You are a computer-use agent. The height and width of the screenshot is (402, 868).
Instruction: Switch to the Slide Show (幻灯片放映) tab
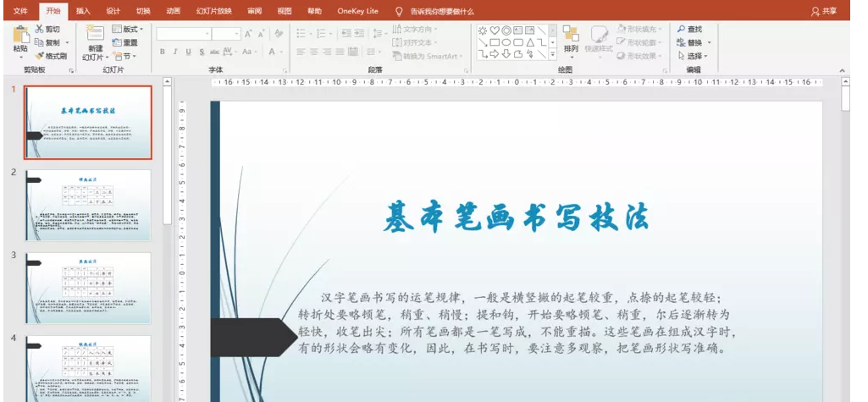214,11
